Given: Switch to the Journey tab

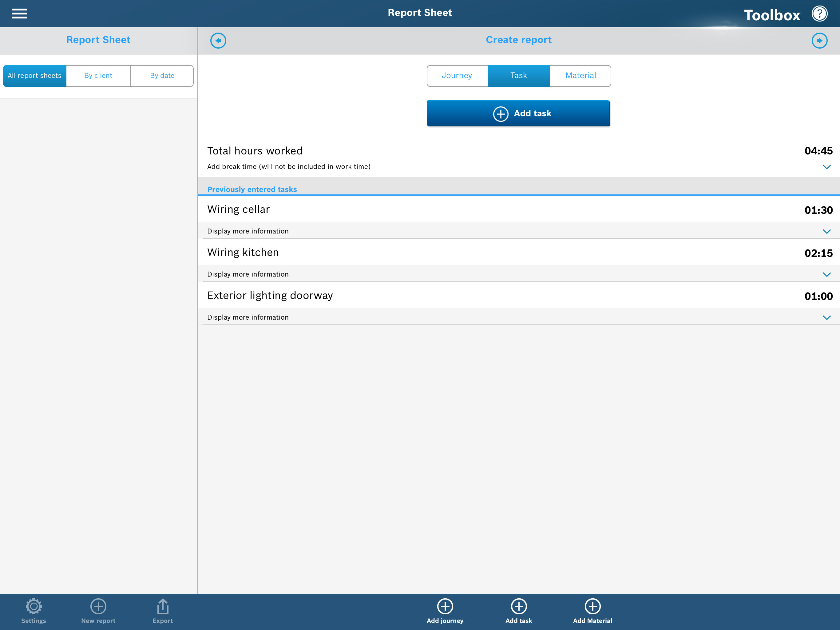Looking at the screenshot, I should click(457, 76).
